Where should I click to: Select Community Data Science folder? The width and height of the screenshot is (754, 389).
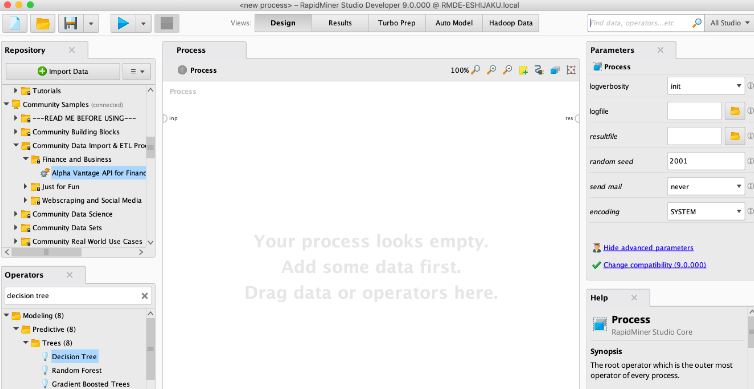[x=72, y=214]
